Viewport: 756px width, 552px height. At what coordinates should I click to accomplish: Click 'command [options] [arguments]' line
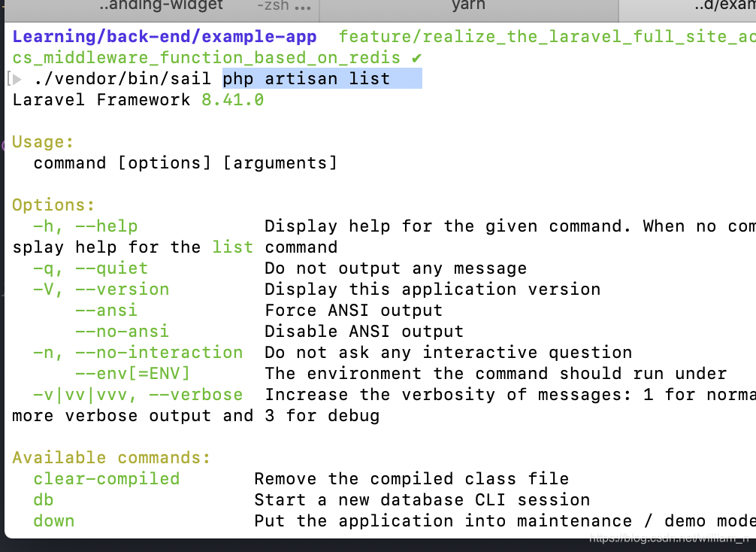(185, 163)
